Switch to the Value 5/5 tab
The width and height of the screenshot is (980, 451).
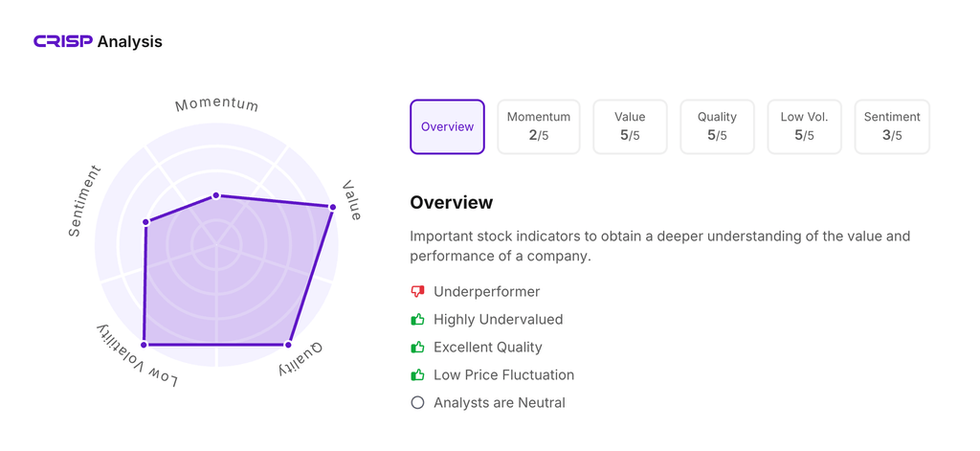(x=630, y=126)
